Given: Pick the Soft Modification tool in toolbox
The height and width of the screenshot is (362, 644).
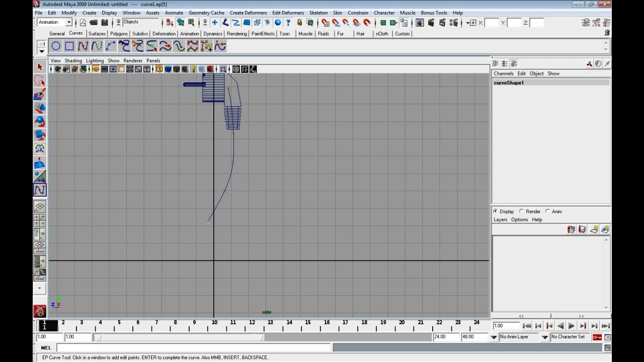Looking at the screenshot, I should point(40,162).
